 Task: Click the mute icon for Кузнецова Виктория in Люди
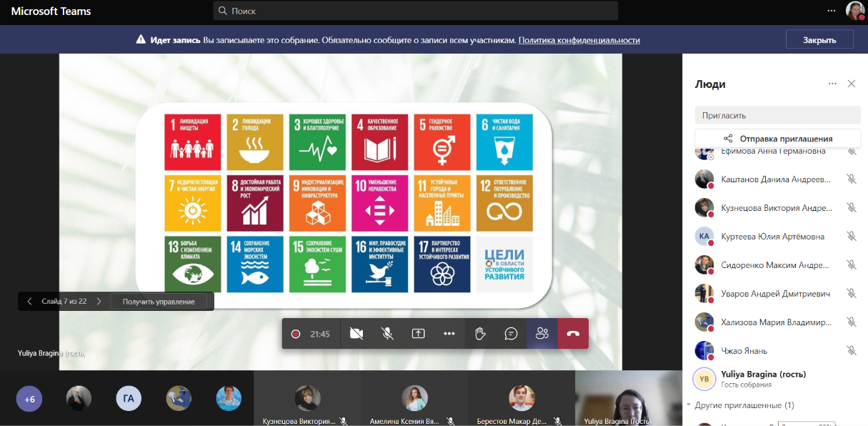pos(852,207)
